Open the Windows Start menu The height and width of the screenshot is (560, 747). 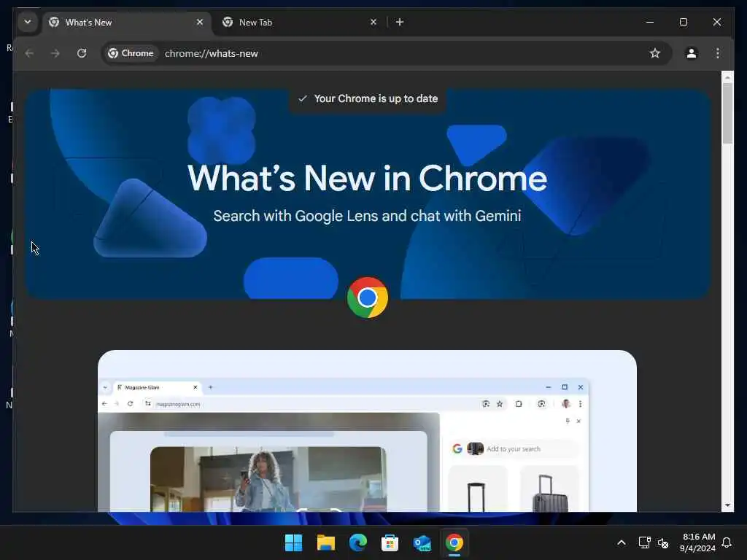click(x=293, y=542)
